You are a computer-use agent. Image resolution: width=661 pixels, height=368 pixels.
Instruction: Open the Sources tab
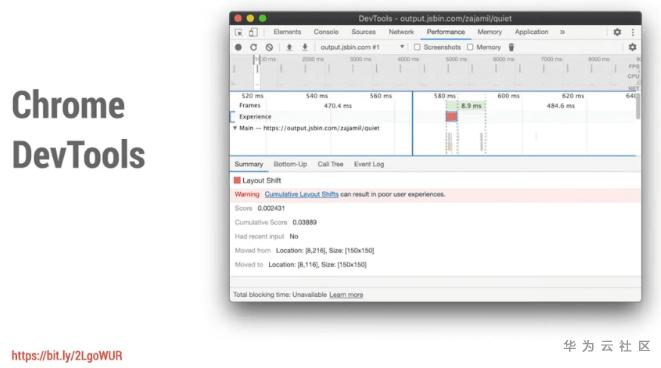(x=363, y=32)
